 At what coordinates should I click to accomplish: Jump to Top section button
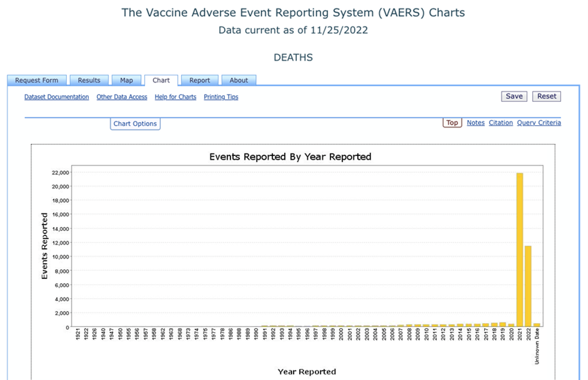pos(452,123)
